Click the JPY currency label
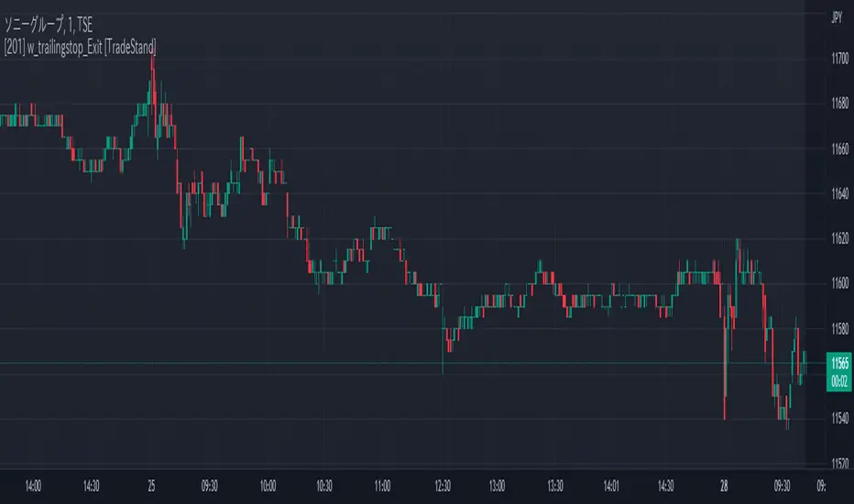Screen dimensions: 854x504 (836, 18)
